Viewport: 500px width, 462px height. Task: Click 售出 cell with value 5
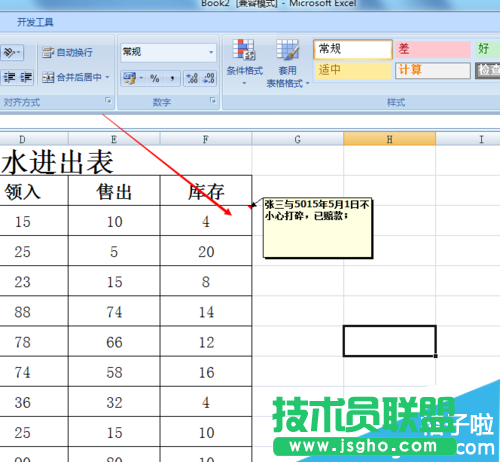point(114,251)
